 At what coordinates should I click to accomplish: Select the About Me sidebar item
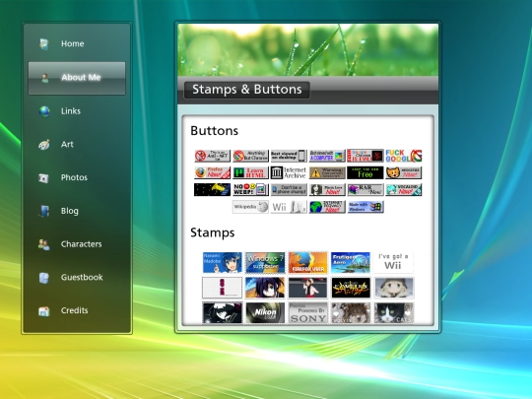pos(77,78)
